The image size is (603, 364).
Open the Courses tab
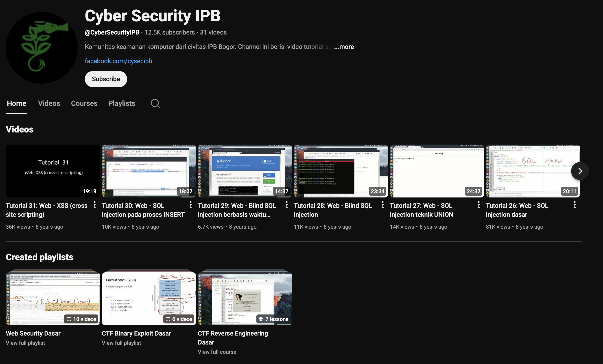click(84, 103)
